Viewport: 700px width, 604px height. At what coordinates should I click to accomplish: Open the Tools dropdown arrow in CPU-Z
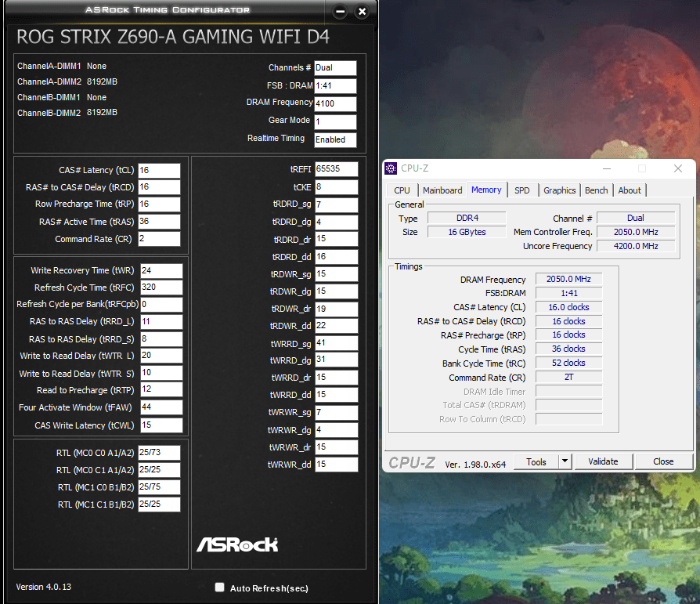click(x=565, y=461)
